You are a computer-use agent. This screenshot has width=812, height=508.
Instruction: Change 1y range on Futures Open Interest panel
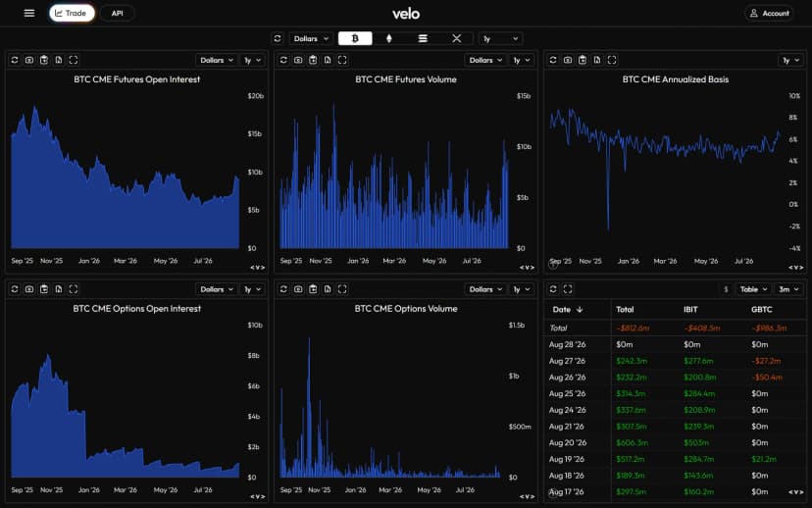(253, 60)
